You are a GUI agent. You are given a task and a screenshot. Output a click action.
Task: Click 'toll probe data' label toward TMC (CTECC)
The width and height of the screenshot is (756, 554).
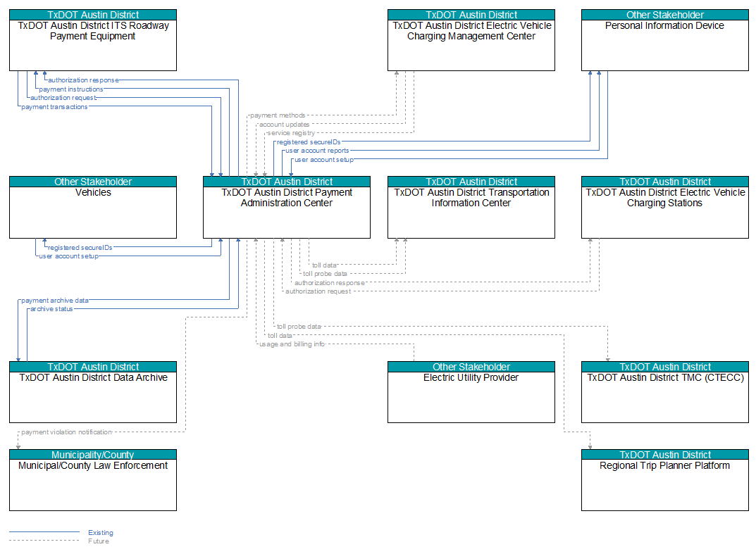tap(299, 327)
